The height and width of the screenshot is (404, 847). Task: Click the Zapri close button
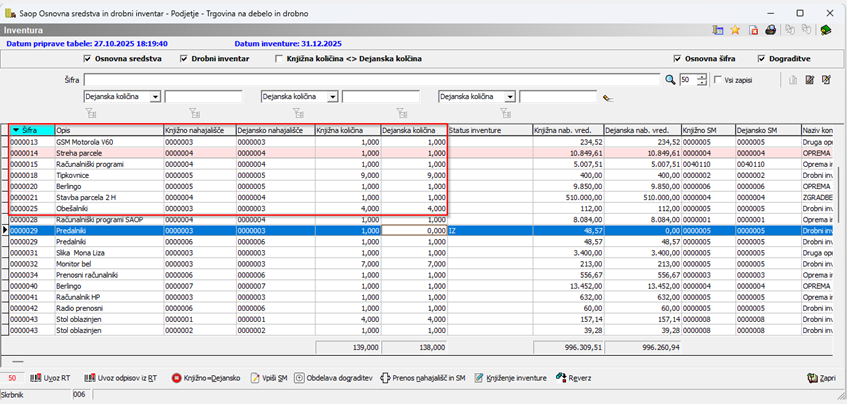coord(820,378)
